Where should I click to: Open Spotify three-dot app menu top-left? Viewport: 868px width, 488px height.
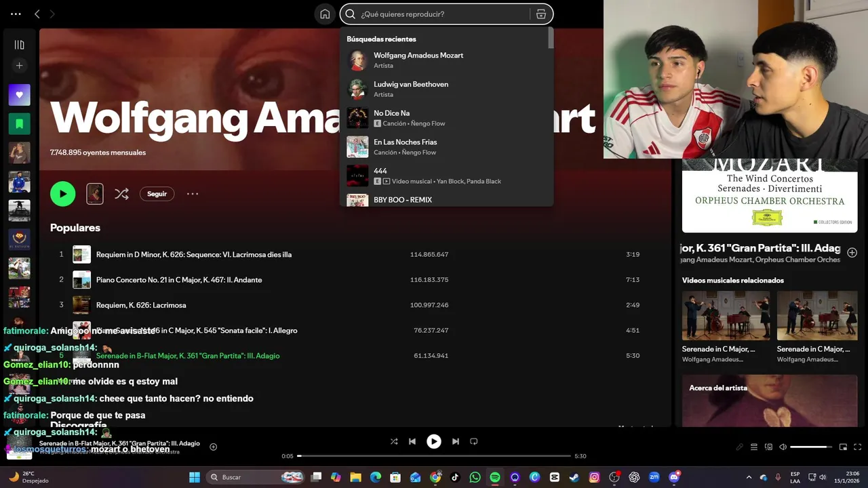[16, 14]
